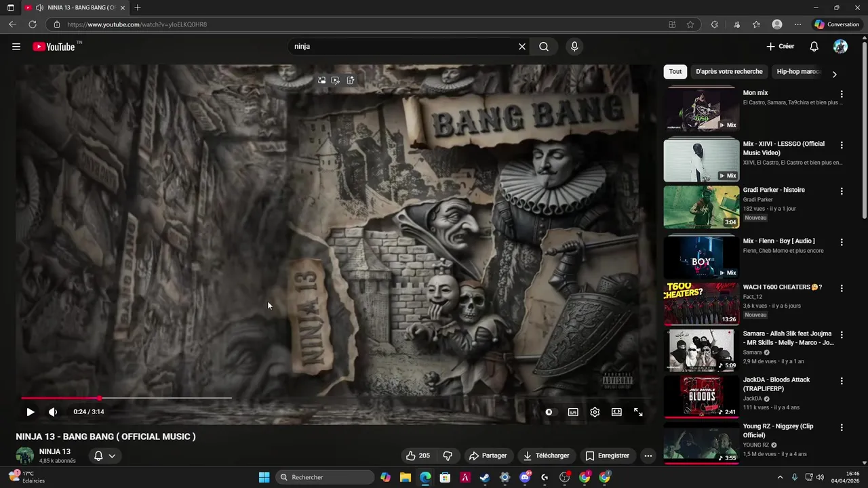Viewport: 868px width, 488px height.
Task: Click the taskbar Rechercher search box
Action: click(x=326, y=477)
